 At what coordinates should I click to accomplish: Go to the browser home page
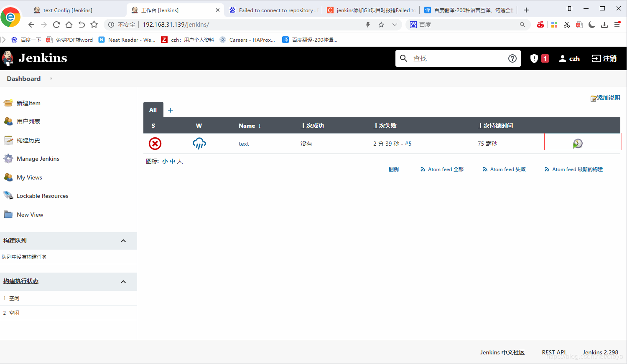[69, 25]
